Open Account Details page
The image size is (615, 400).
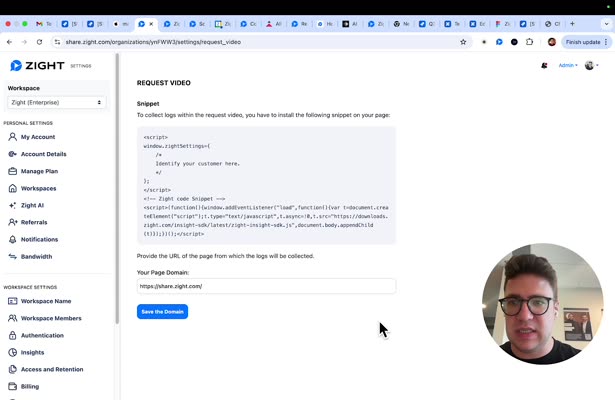(x=37, y=154)
